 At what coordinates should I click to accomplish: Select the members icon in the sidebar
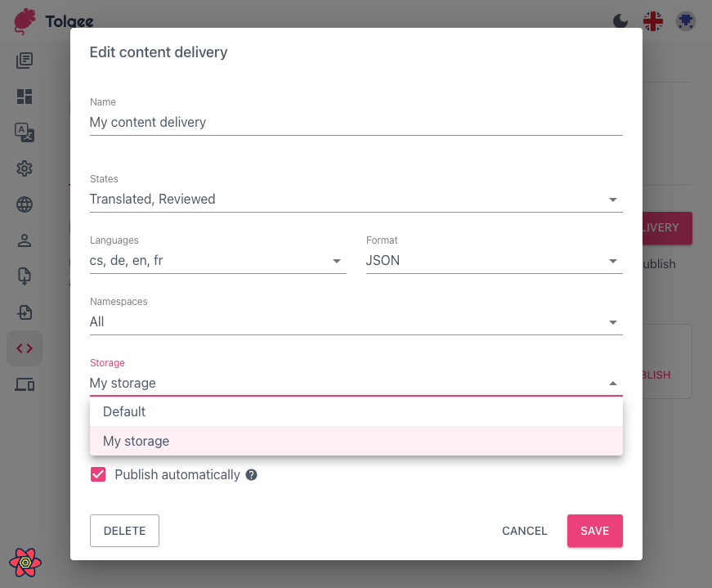(x=25, y=240)
